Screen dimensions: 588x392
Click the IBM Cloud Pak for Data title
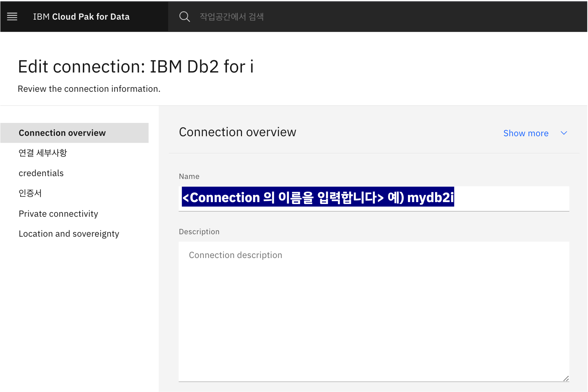click(x=81, y=17)
